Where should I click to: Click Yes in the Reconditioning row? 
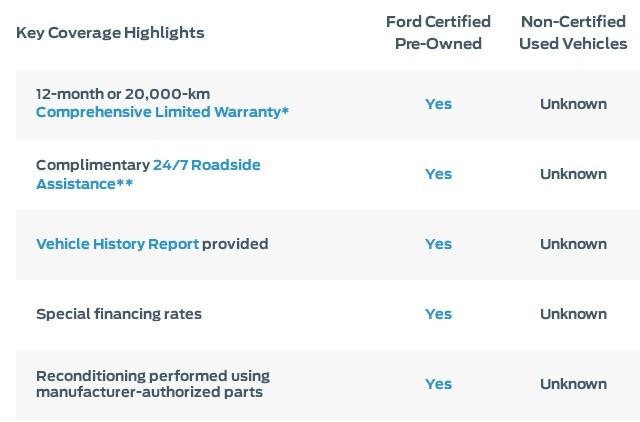tap(438, 384)
